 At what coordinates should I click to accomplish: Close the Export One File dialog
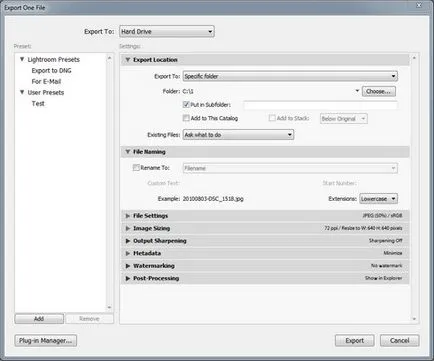[x=419, y=5]
